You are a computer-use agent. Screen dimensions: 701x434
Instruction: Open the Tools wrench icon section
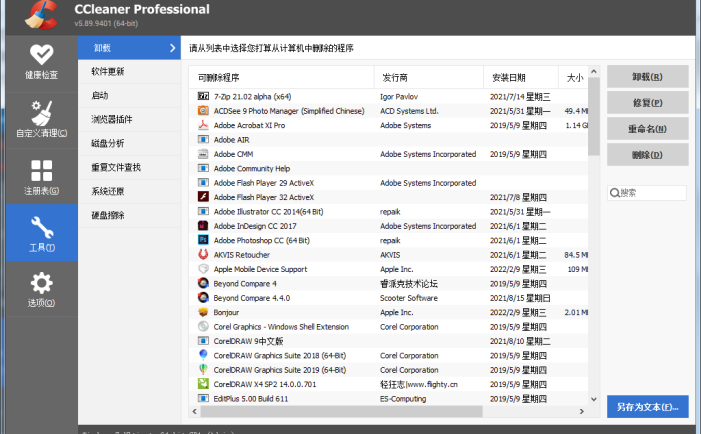[x=42, y=233]
